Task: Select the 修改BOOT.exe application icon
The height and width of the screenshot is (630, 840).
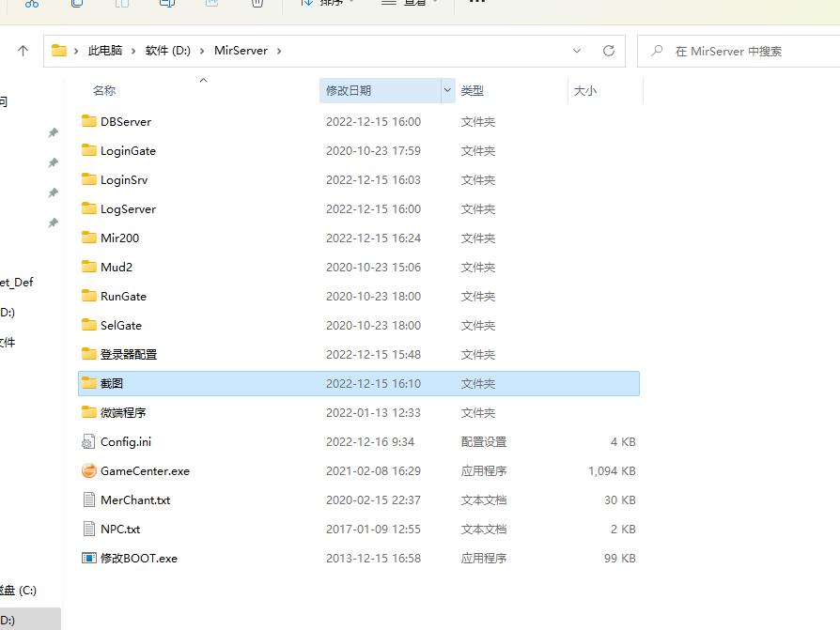Action: 89,558
